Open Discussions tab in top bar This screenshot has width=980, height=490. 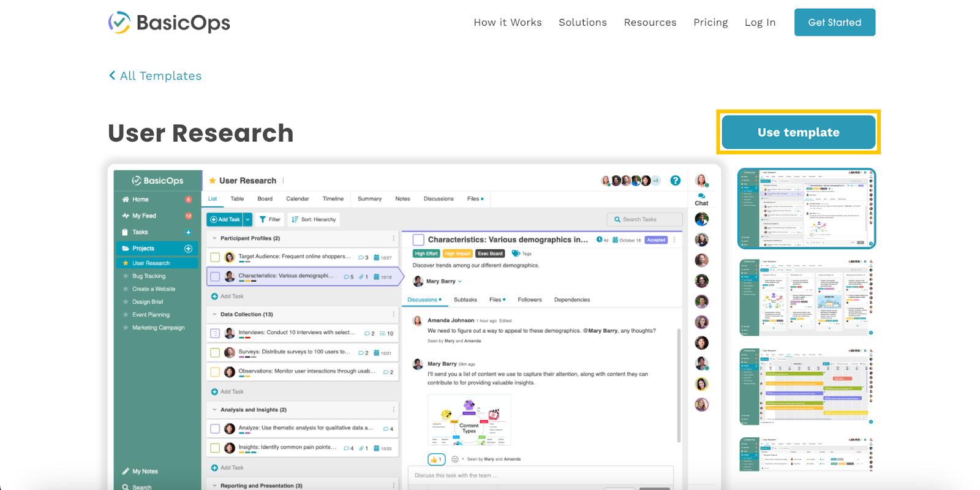point(439,199)
